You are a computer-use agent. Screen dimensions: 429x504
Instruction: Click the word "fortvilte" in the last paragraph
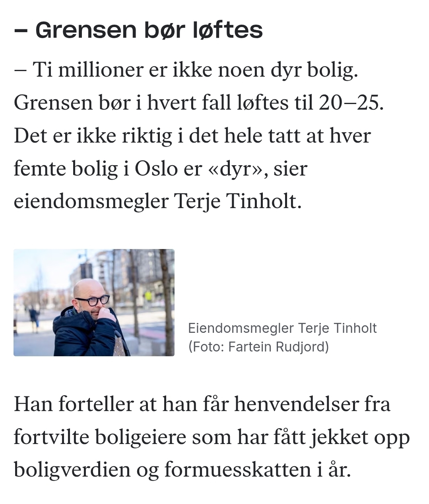coord(51,437)
